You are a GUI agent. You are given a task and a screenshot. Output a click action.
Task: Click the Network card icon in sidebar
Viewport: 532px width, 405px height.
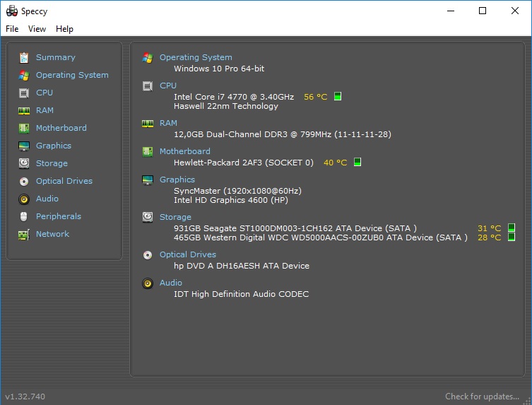tap(24, 235)
